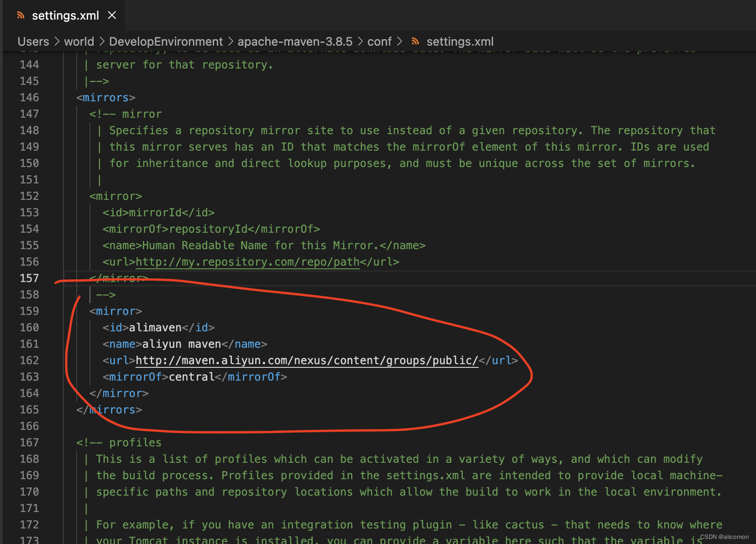Select the settings.xml tab
Viewport: 756px width, 544px height.
pyautogui.click(x=64, y=16)
